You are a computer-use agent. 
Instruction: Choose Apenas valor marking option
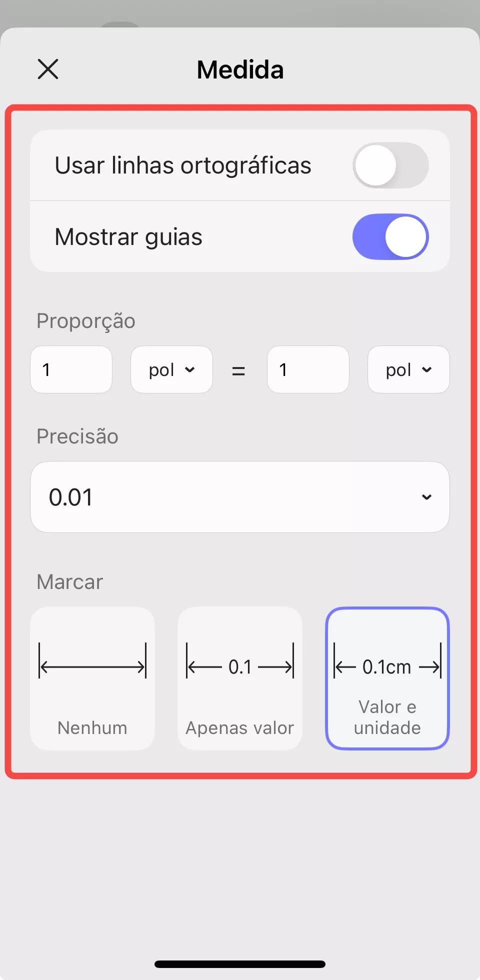[x=239, y=677]
